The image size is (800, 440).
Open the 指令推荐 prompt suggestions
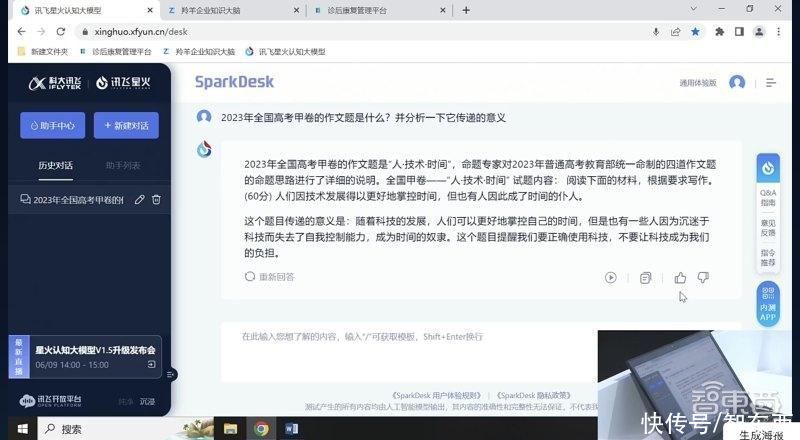coord(768,257)
